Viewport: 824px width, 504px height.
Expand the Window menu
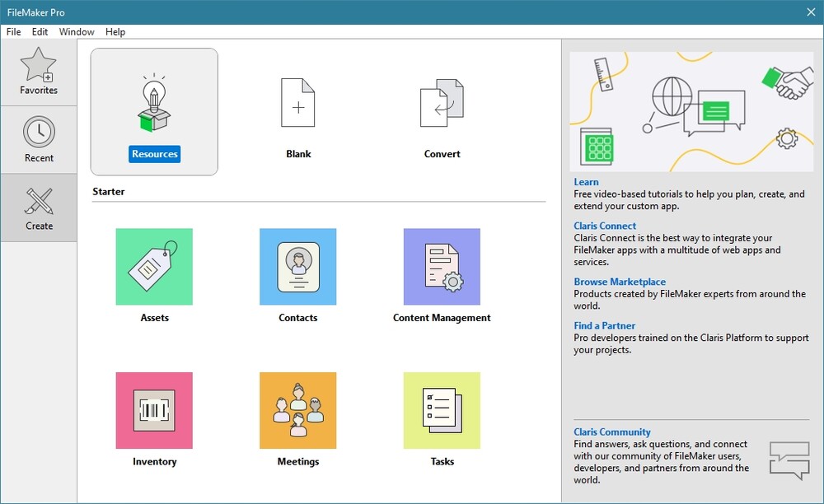click(77, 32)
